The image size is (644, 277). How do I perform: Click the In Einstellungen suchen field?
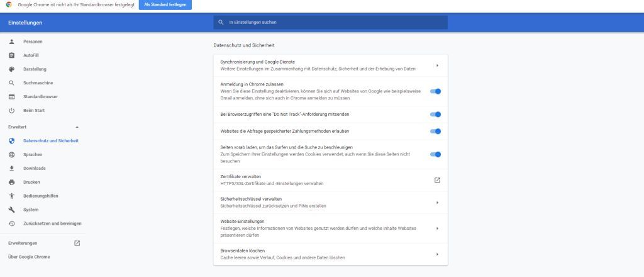[330, 22]
